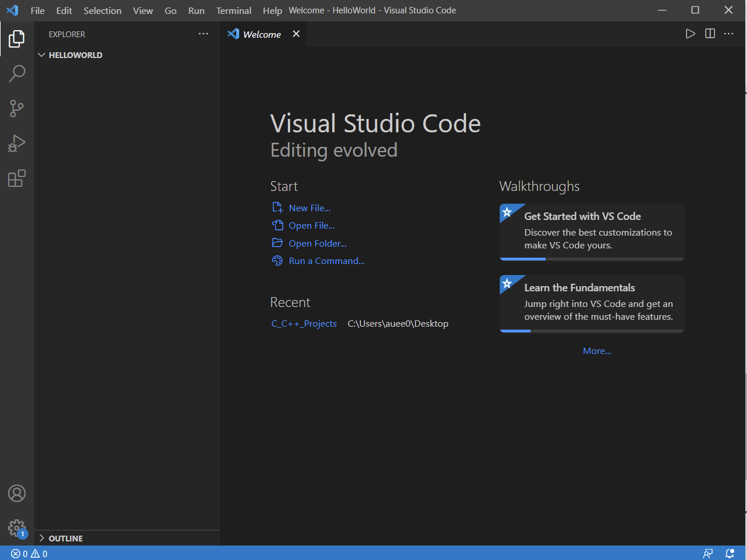The image size is (747, 560).
Task: Close the Welcome tab
Action: [x=296, y=34]
